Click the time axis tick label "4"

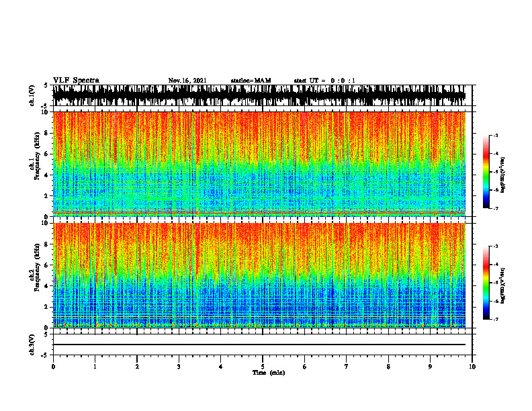tap(221, 367)
